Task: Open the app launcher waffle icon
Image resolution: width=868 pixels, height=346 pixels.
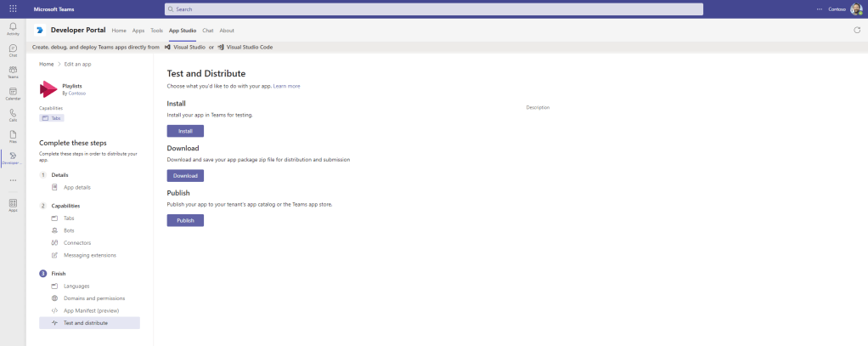Action: (13, 9)
